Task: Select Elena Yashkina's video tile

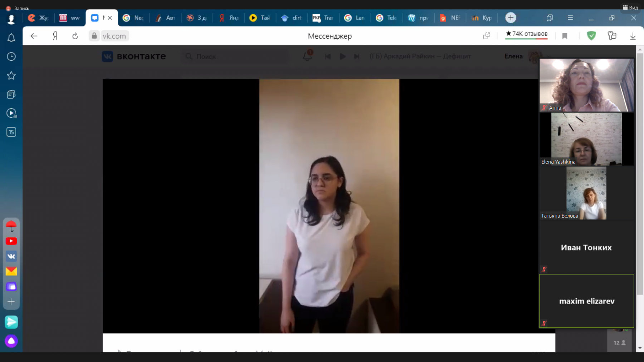Action: 586,139
